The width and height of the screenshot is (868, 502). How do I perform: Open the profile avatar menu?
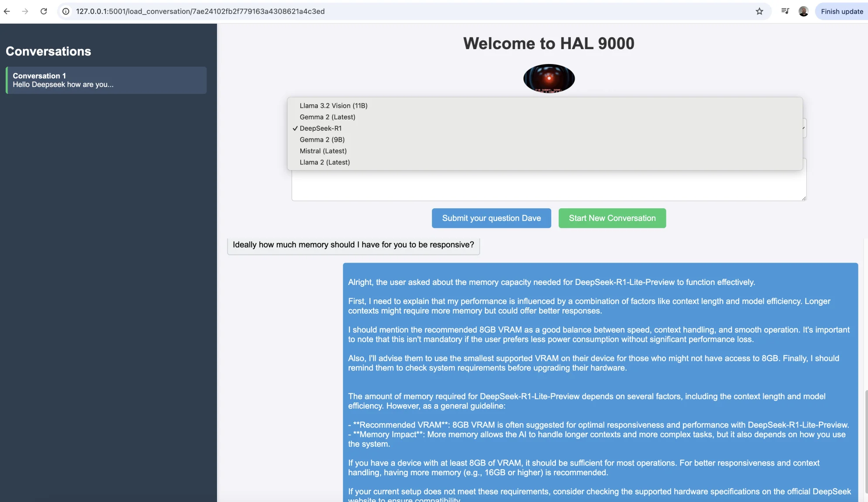pyautogui.click(x=804, y=11)
